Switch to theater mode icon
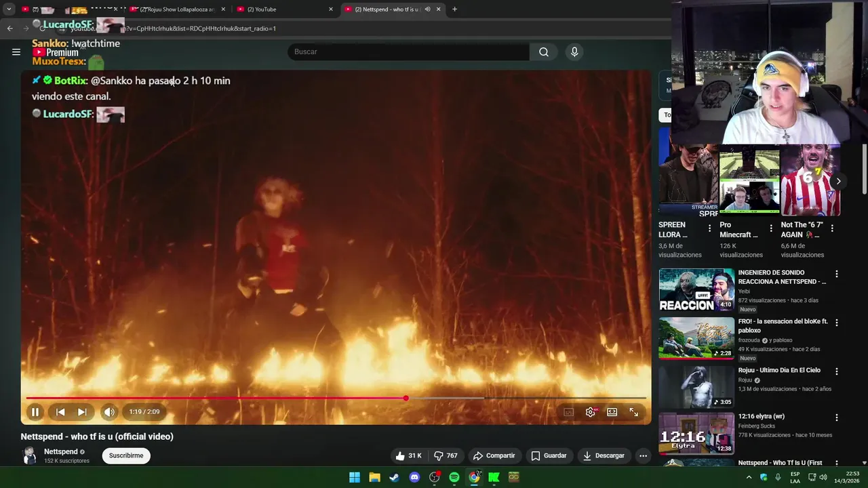Image resolution: width=868 pixels, height=488 pixels. [x=612, y=412]
